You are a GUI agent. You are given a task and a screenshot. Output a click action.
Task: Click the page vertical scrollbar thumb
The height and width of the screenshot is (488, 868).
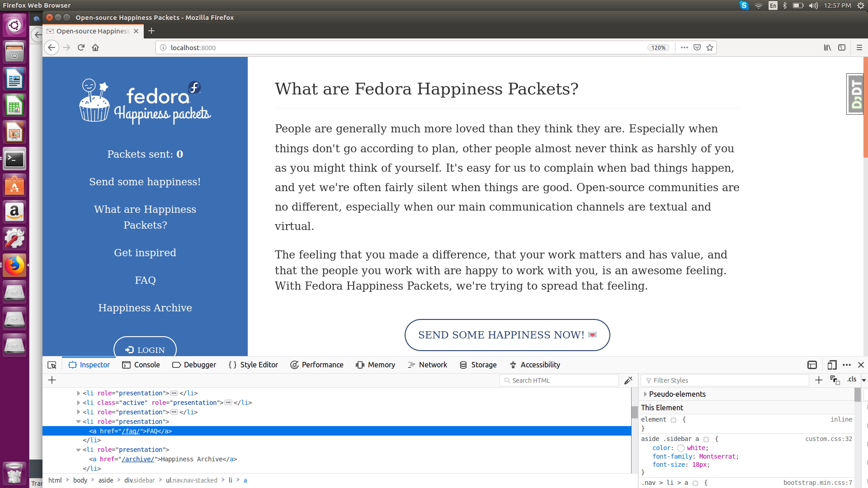[865, 108]
